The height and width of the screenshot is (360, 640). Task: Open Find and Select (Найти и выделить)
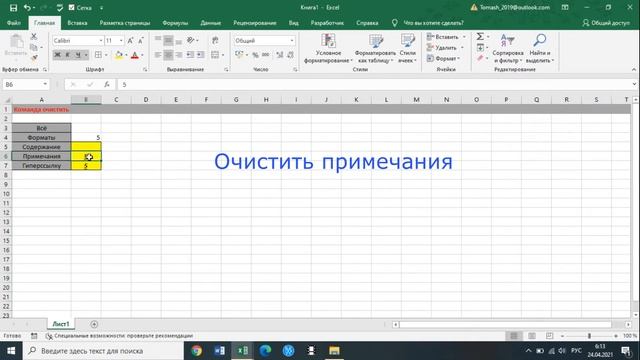(540, 49)
